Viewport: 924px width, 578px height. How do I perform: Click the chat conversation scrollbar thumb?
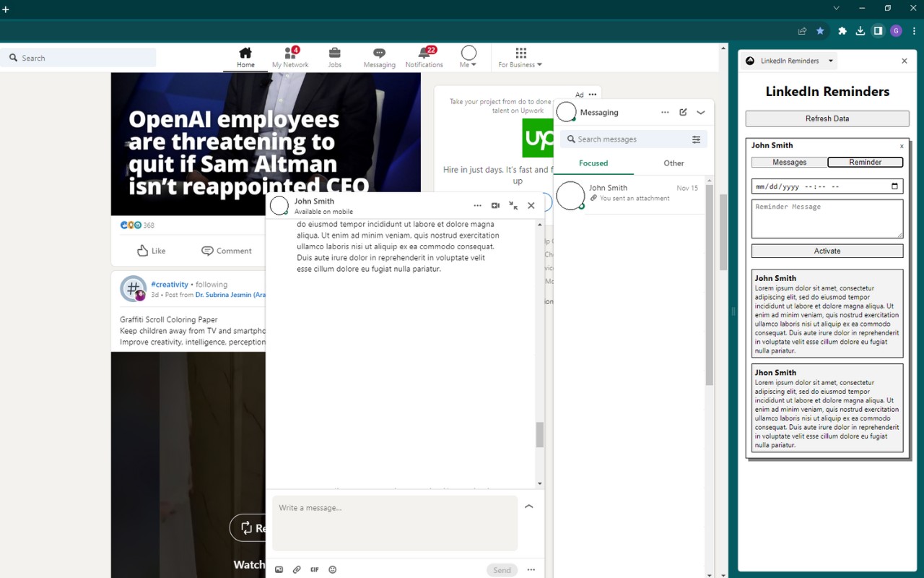point(540,435)
